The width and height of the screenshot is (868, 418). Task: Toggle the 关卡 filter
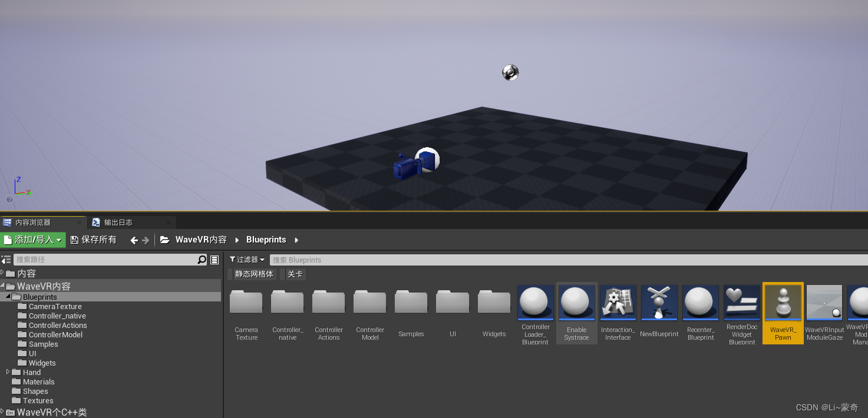pyautogui.click(x=295, y=274)
